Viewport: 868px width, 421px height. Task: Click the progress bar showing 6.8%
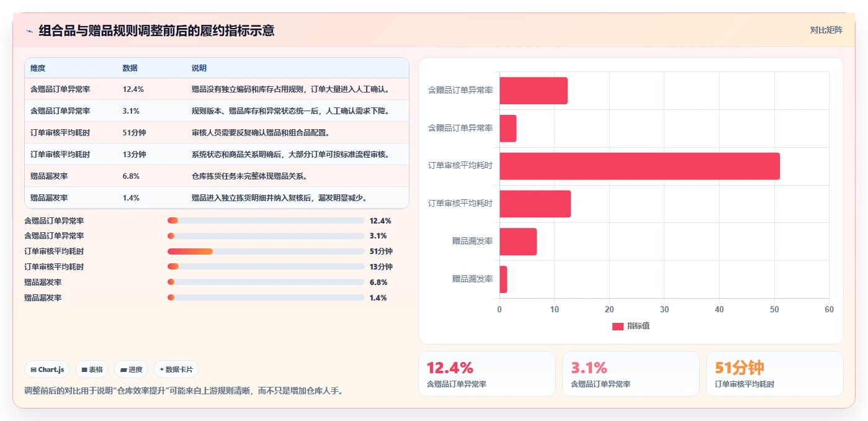pyautogui.click(x=266, y=283)
